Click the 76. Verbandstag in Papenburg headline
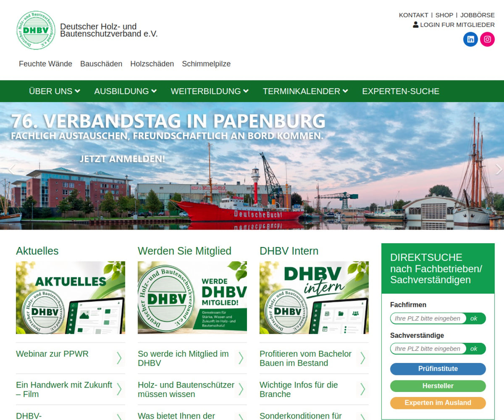Image resolution: width=504 pixels, height=420 pixels. point(168,121)
